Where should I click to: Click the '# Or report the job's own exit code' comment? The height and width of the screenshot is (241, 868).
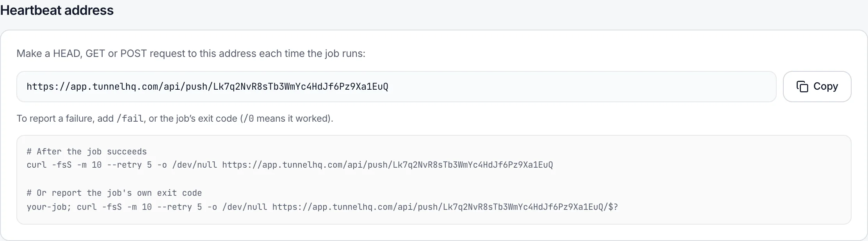click(114, 193)
